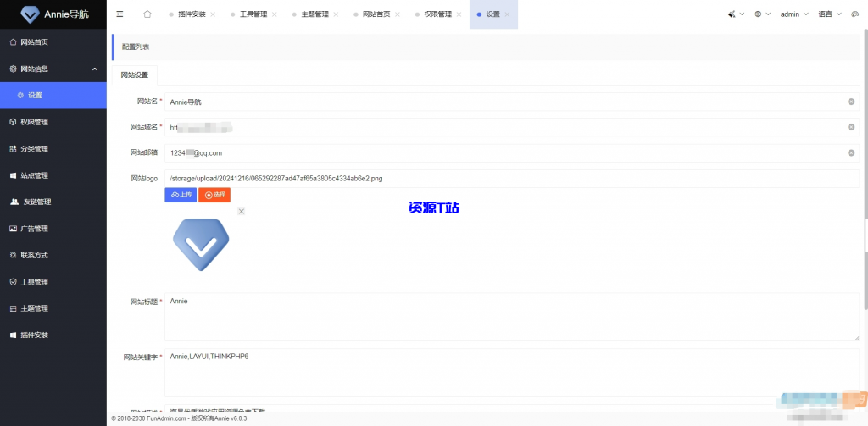This screenshot has height=426, width=868.
Task: Open 权限管理 in the sidebar
Action: coord(53,122)
